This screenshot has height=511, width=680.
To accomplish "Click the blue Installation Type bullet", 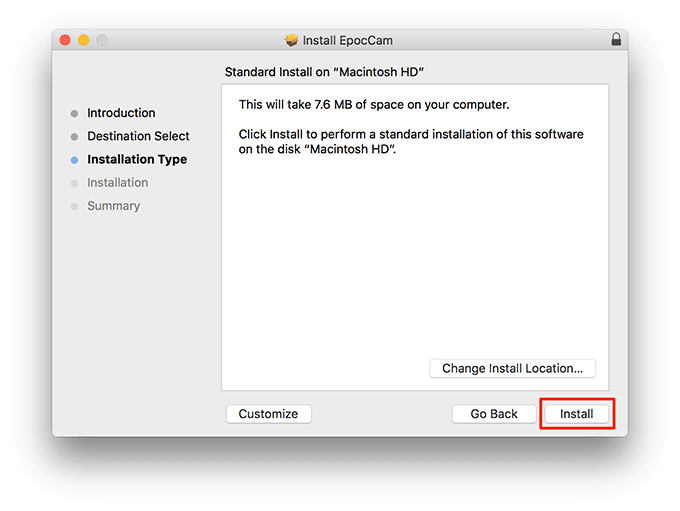I will click(x=74, y=160).
